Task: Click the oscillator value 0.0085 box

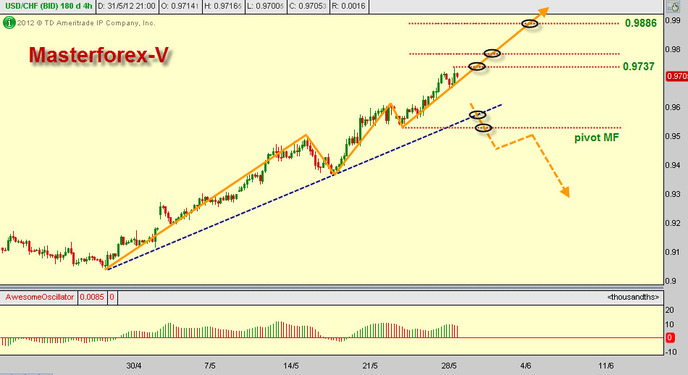Action: (92, 297)
